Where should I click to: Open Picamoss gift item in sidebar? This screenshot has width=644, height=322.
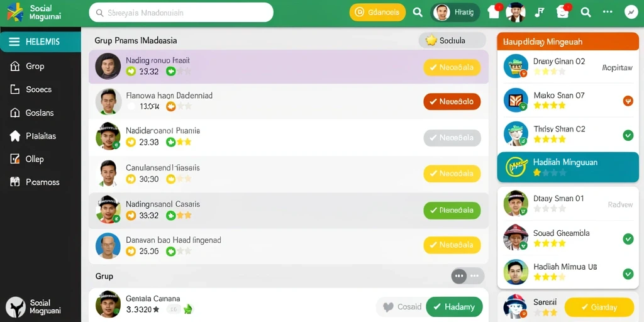(35, 182)
